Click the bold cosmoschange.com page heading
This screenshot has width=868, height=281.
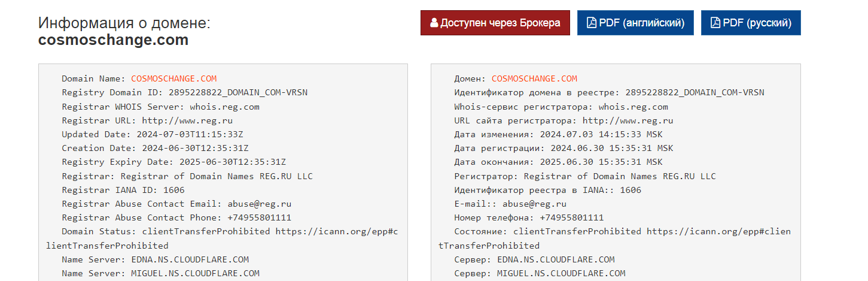[113, 40]
